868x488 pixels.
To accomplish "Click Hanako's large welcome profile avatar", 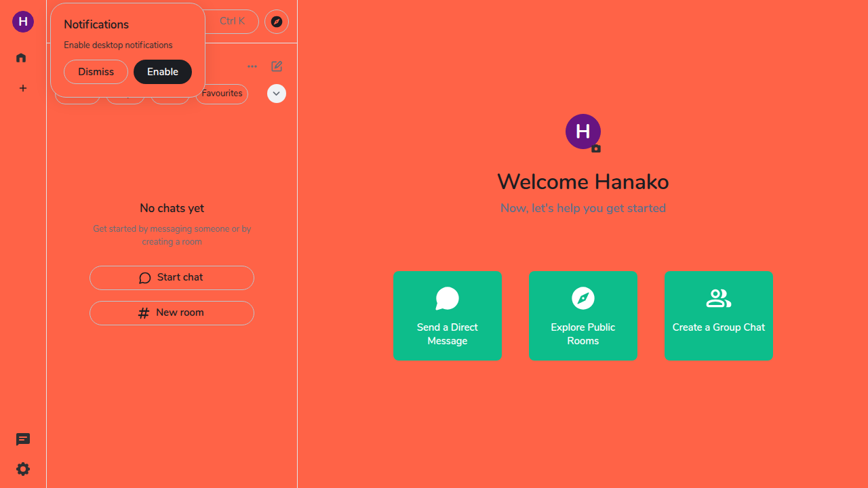I will pyautogui.click(x=583, y=131).
